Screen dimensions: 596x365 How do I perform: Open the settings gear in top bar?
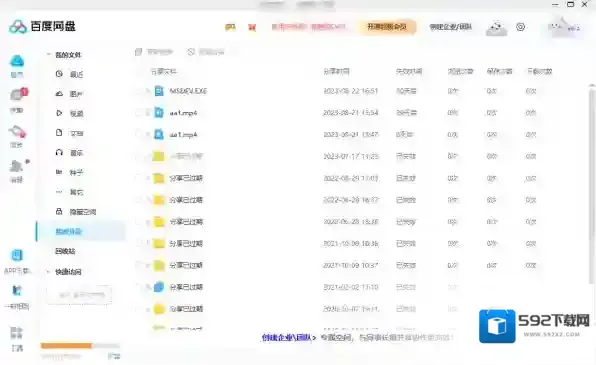click(x=520, y=27)
